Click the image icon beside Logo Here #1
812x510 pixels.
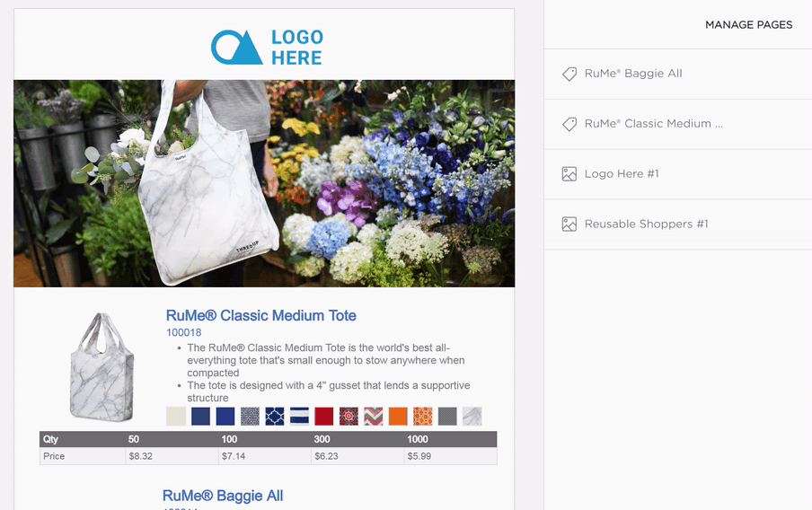pyautogui.click(x=569, y=174)
